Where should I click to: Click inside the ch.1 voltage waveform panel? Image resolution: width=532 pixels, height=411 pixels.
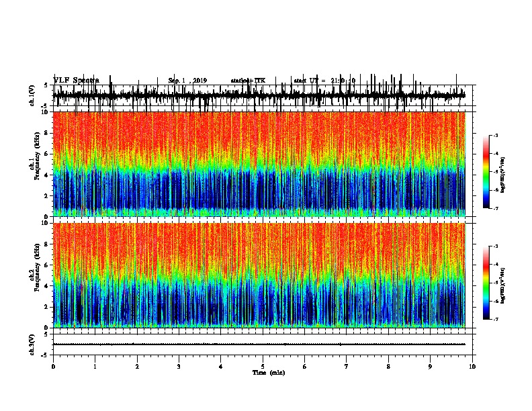pyautogui.click(x=262, y=95)
